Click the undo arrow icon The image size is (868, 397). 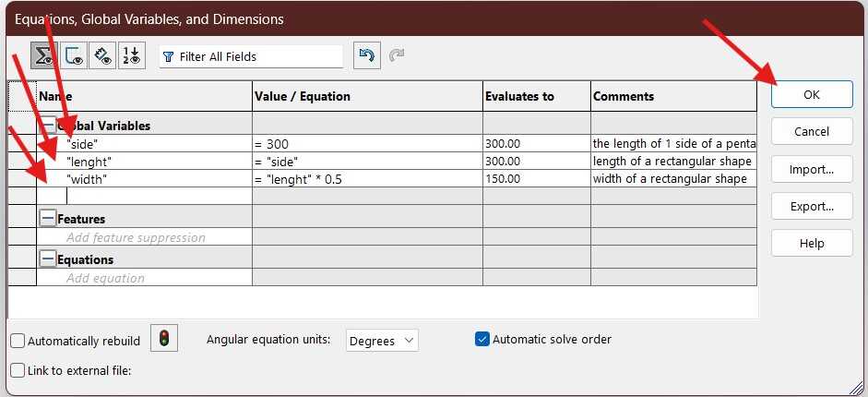[367, 56]
